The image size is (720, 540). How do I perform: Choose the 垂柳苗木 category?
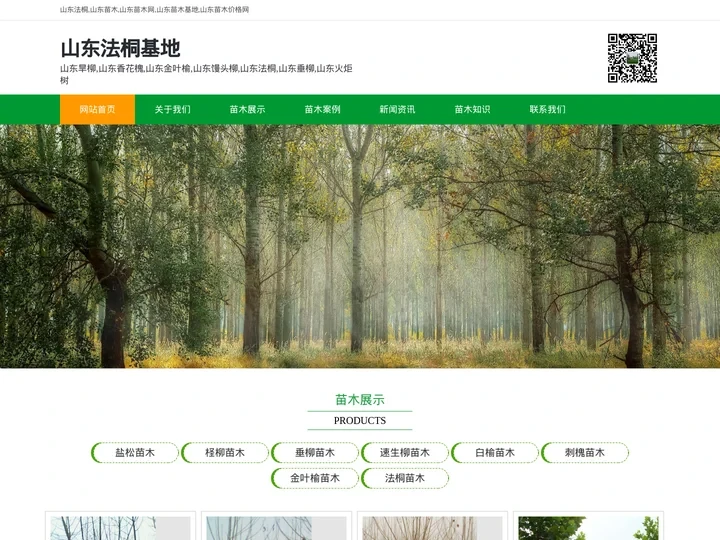pyautogui.click(x=315, y=453)
